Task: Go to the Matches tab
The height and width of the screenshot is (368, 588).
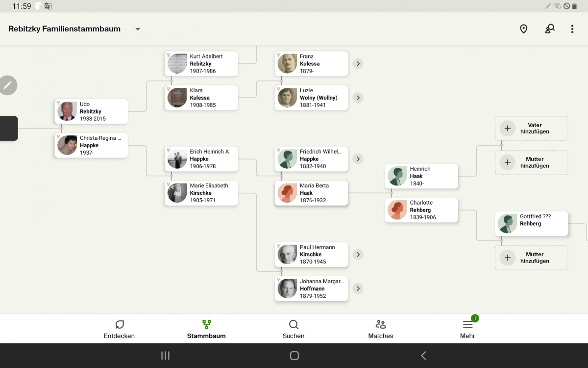Action: [381, 329]
